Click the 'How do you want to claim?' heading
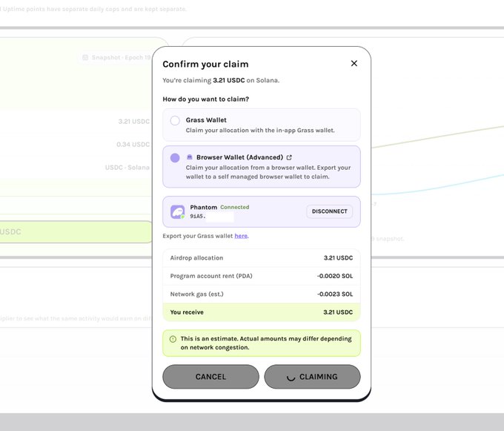Screen dimensions: 504x431 (x=206, y=99)
